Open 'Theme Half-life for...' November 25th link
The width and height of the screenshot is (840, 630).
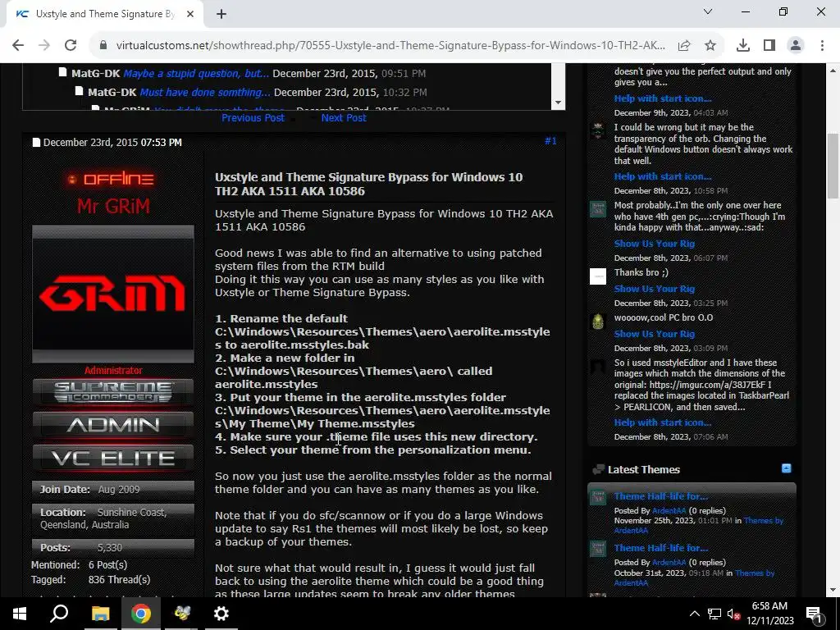[660, 496]
